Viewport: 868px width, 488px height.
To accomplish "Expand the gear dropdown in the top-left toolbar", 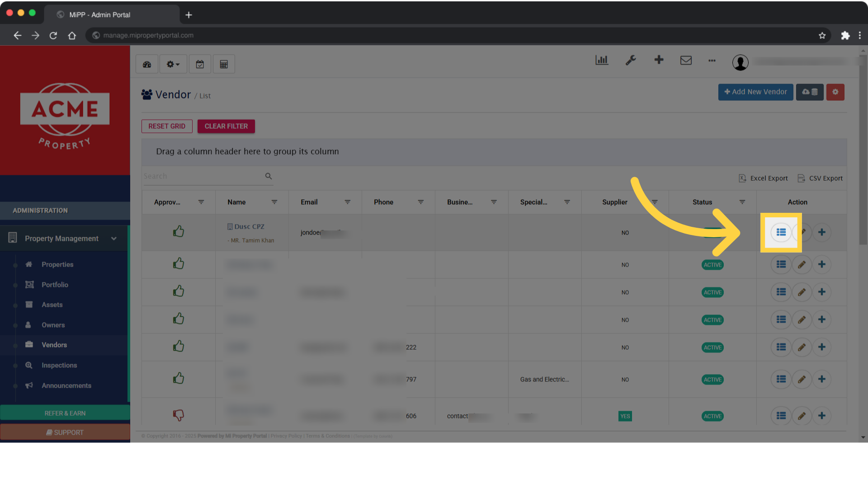I will click(173, 64).
